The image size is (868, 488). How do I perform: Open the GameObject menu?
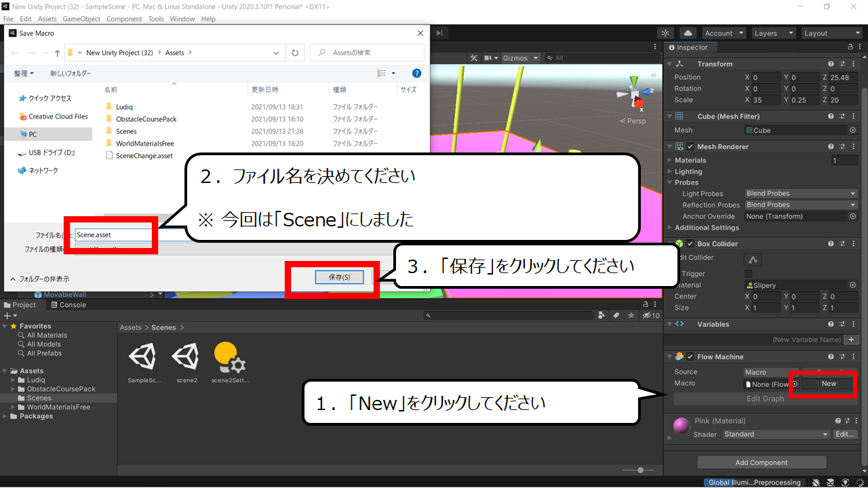pyautogui.click(x=81, y=19)
